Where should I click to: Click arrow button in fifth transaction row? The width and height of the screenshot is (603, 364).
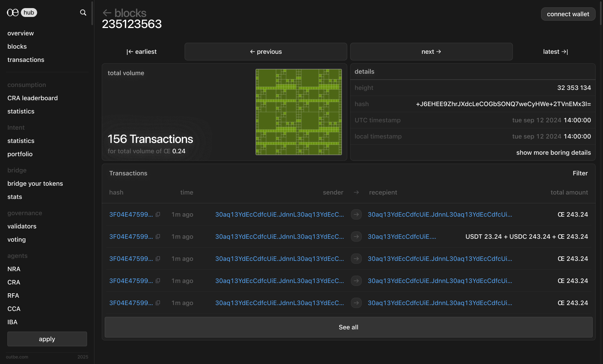(356, 303)
